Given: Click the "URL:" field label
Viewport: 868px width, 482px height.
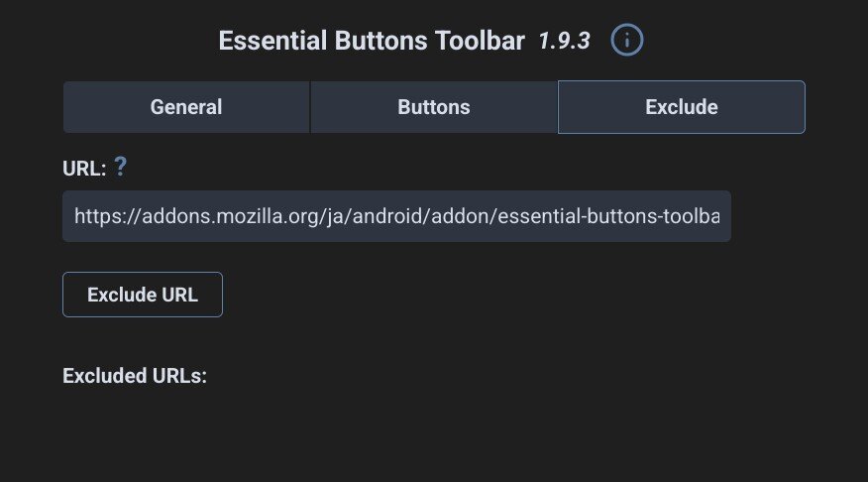Looking at the screenshot, I should click(x=83, y=169).
